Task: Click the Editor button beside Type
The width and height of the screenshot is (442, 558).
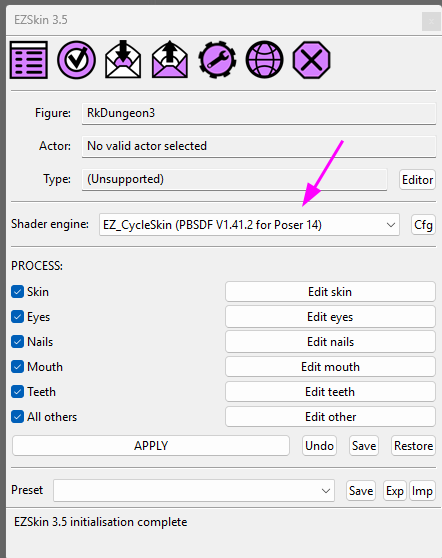Action: [417, 179]
